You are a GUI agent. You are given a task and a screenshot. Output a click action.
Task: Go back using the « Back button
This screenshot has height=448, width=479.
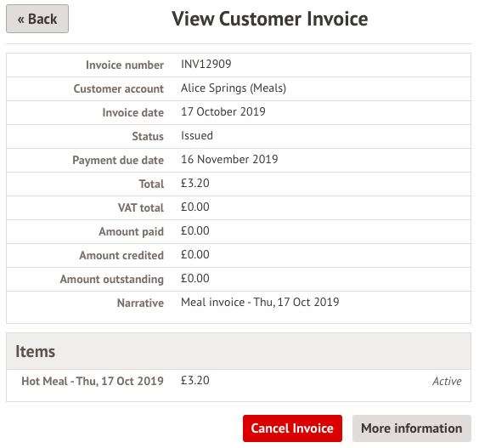pos(37,19)
